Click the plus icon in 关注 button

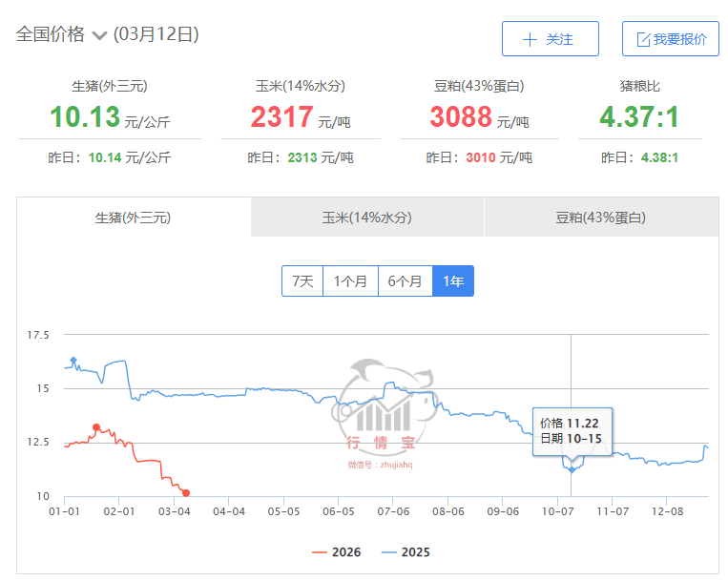(530, 39)
